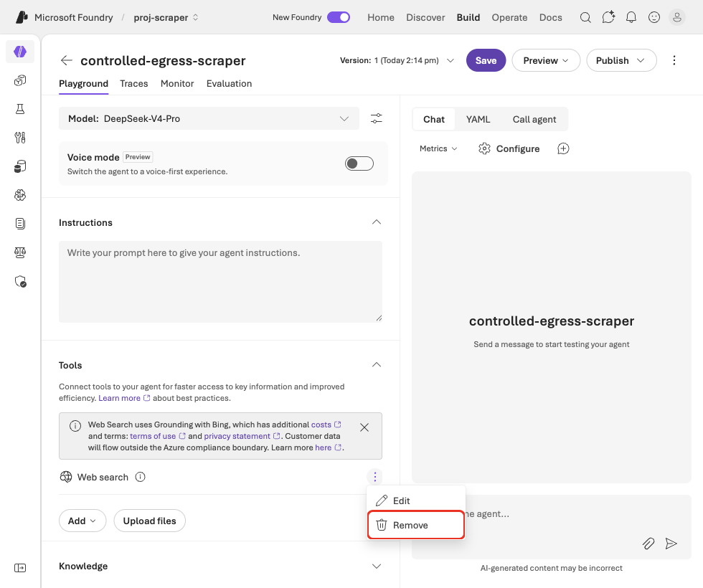Send message with paper plane icon

coord(671,544)
